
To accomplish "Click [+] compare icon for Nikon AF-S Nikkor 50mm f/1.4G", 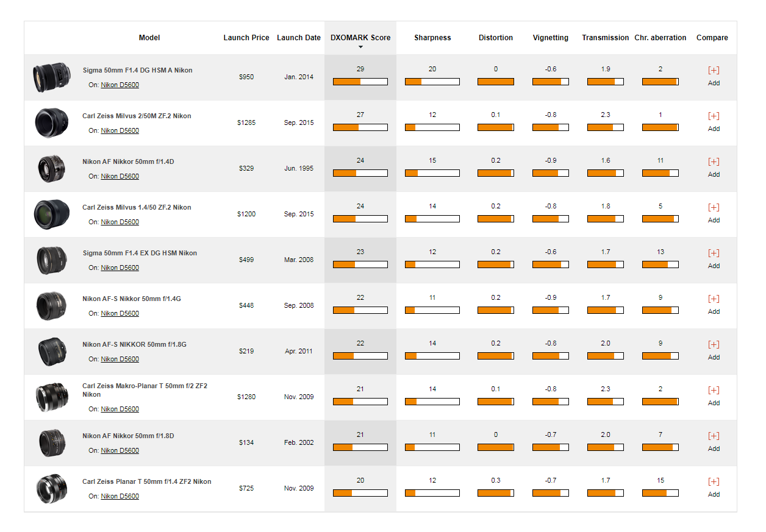I will 714,299.
